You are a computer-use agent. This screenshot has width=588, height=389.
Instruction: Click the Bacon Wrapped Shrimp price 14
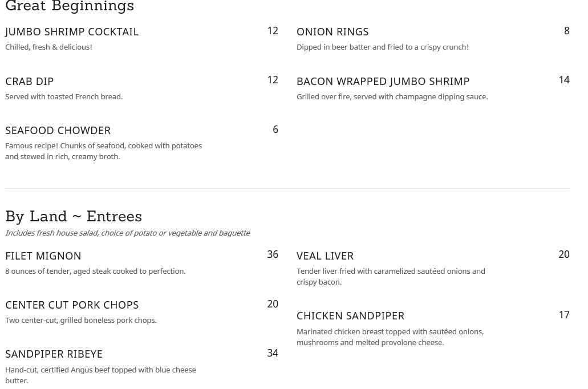[564, 80]
